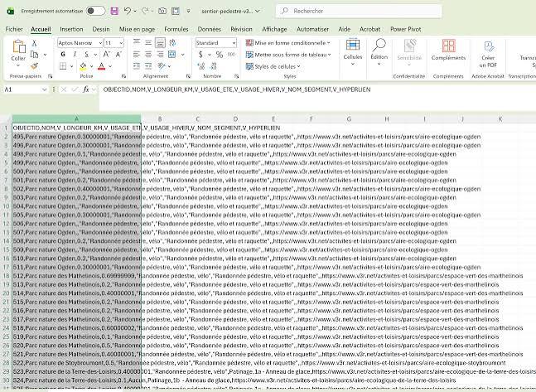The image size is (536, 392).
Task: Cut selection with the scissors icon
Action: click(x=34, y=43)
